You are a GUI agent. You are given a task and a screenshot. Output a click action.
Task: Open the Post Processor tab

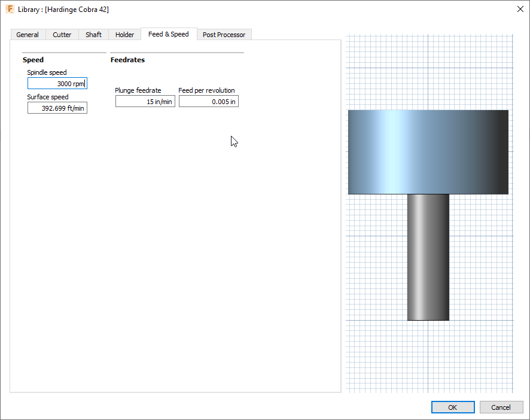point(224,34)
